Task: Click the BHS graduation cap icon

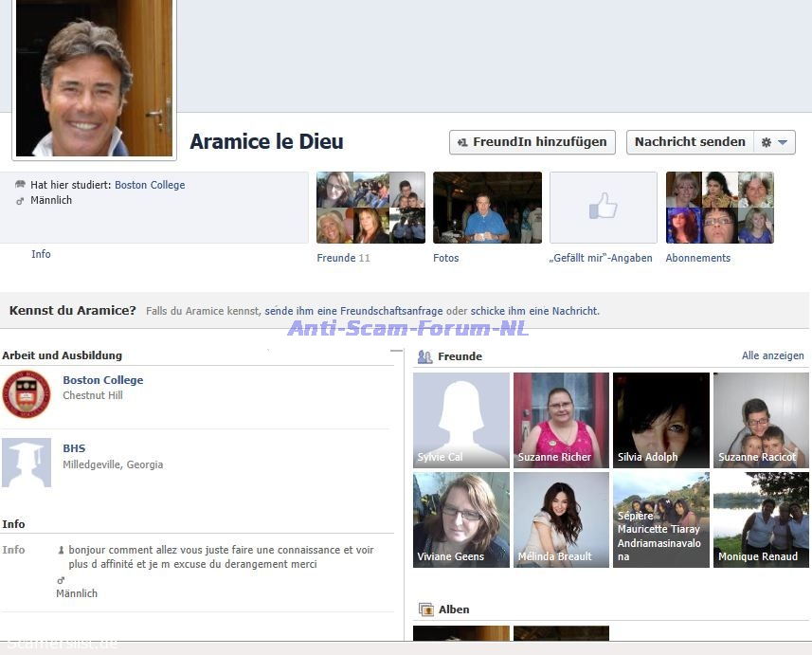Action: (27, 463)
